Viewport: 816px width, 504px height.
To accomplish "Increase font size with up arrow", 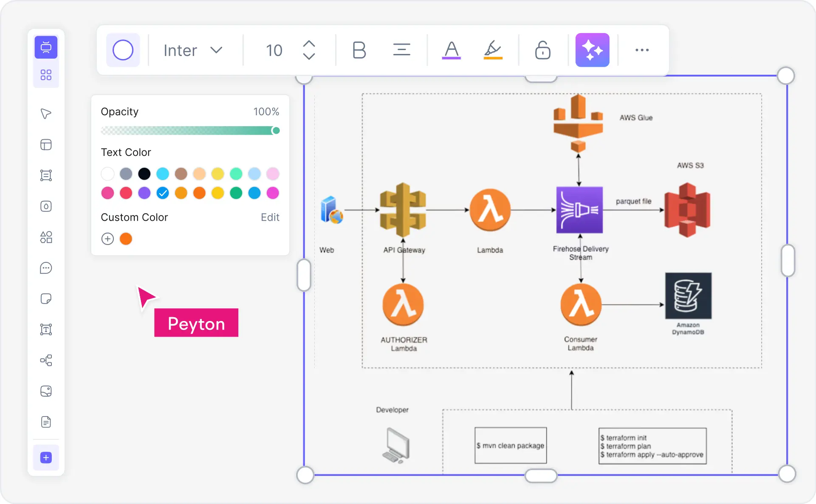I will pos(309,44).
